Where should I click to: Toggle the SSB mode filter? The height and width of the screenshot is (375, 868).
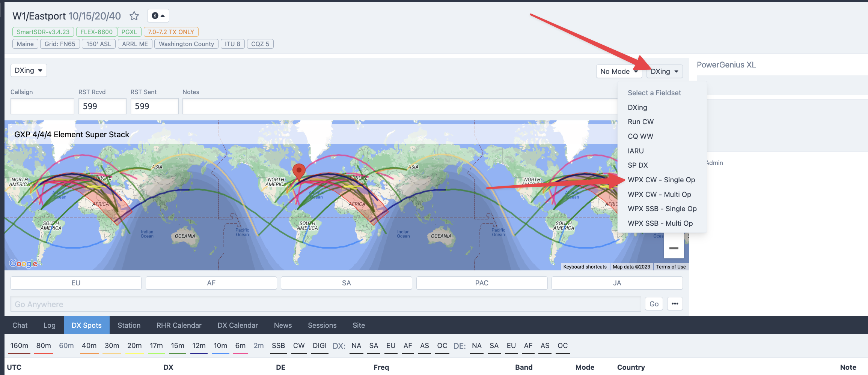(278, 346)
